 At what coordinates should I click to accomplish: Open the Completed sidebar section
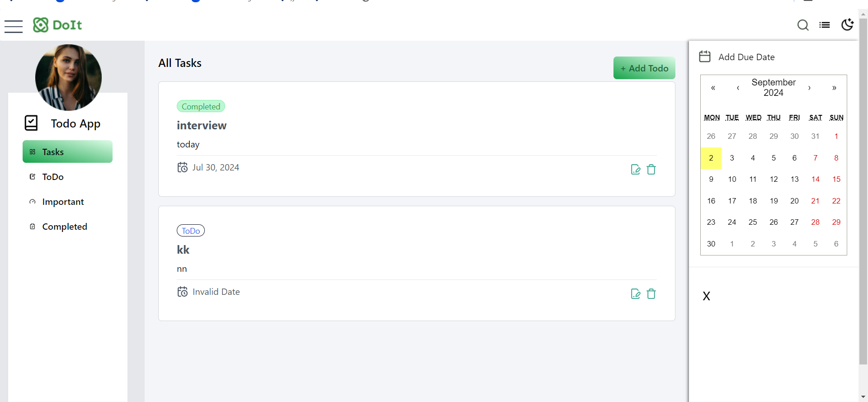click(64, 227)
